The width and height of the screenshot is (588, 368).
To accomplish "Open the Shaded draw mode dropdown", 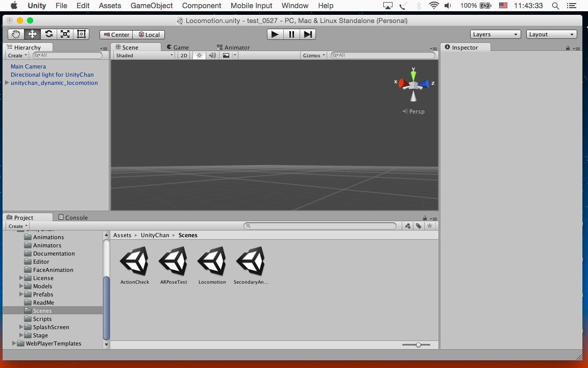I will (144, 55).
